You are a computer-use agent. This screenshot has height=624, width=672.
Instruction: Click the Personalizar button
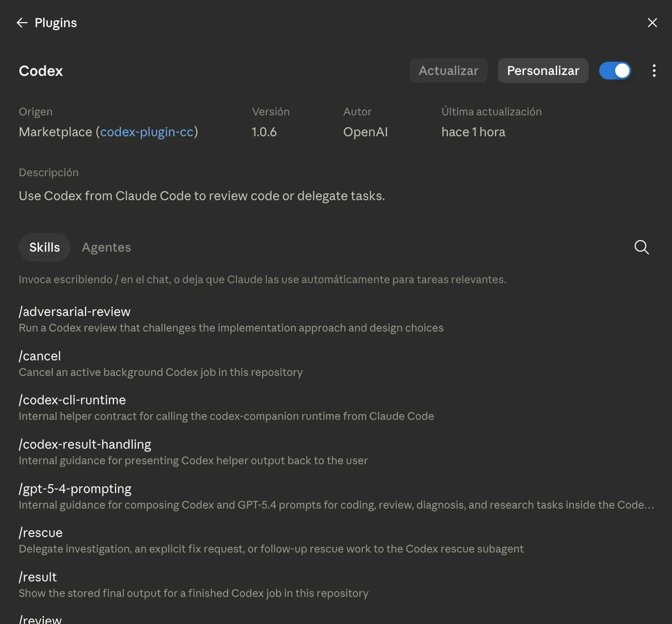543,71
